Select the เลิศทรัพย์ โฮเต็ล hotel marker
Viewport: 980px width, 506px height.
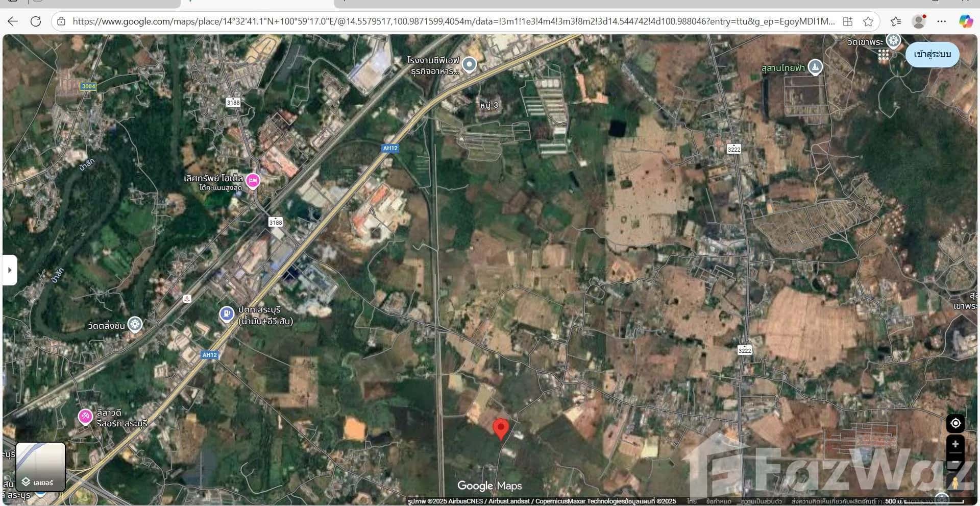[252, 180]
